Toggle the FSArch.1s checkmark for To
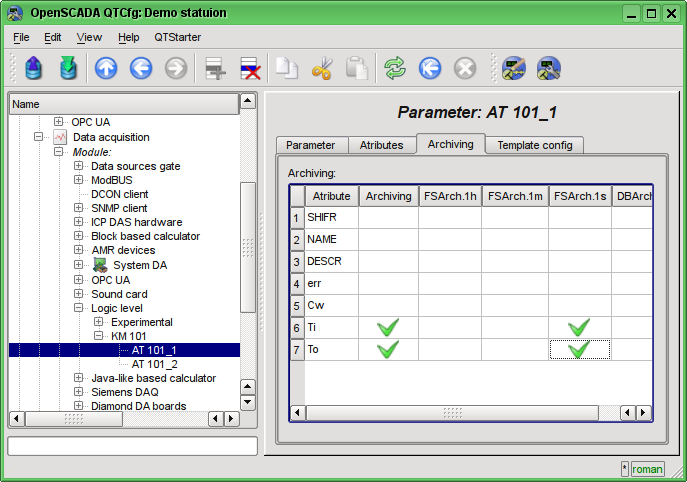687x482 pixels. tap(579, 349)
